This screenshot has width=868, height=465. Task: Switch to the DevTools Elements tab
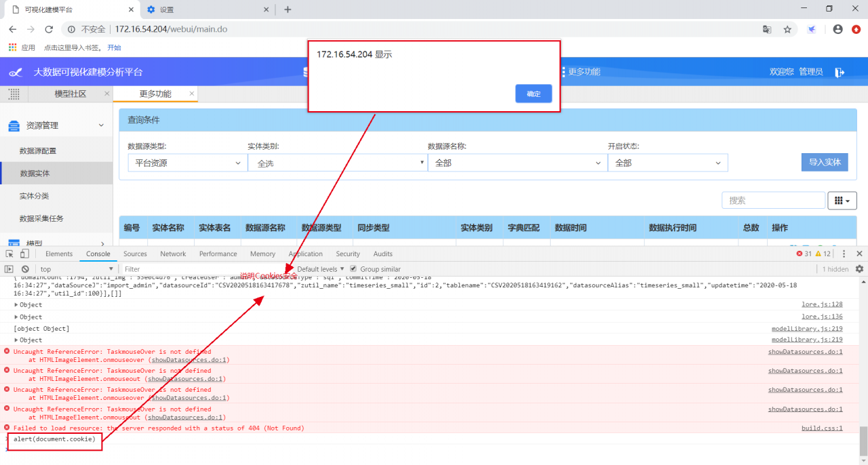59,254
